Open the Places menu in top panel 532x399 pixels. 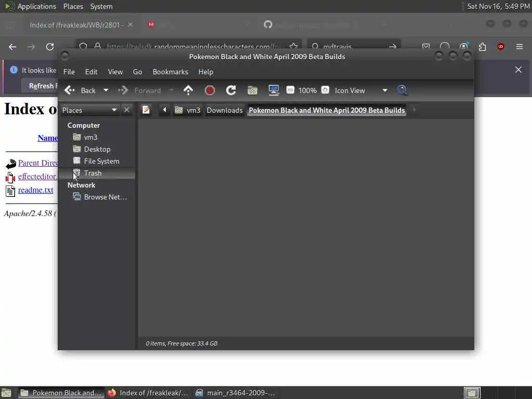(x=73, y=6)
